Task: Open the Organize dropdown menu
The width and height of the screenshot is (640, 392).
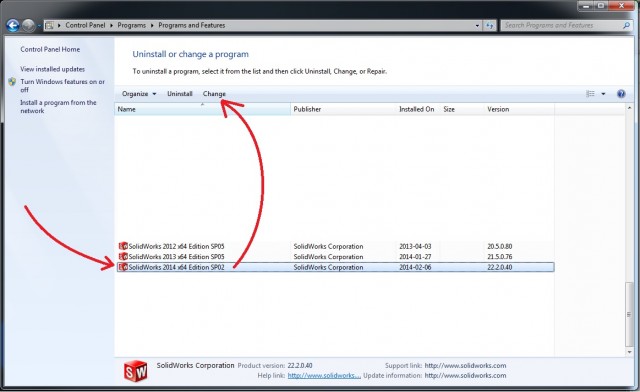Action: 139,94
